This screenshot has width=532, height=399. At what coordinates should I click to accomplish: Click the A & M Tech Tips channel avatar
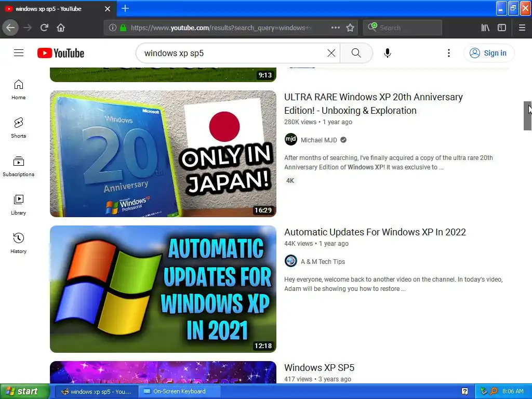291,261
